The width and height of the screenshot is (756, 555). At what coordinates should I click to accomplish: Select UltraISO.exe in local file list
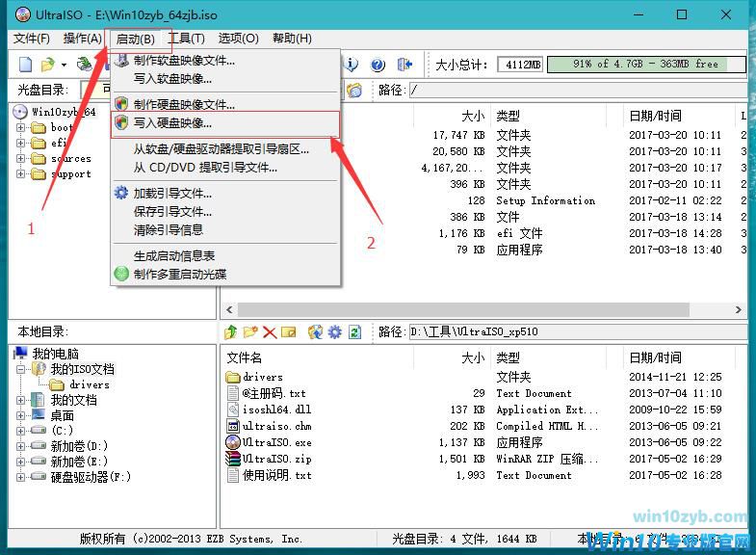(x=276, y=442)
